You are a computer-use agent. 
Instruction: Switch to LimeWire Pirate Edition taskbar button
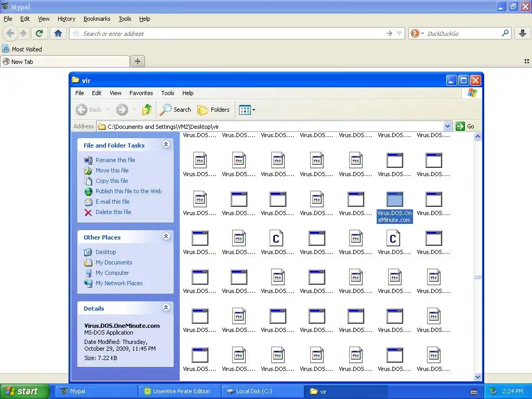tap(179, 391)
